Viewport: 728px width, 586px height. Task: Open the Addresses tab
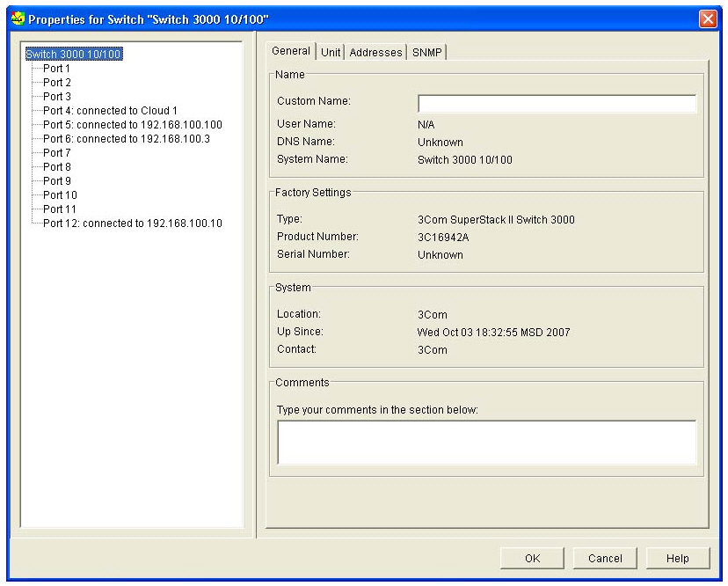click(375, 53)
